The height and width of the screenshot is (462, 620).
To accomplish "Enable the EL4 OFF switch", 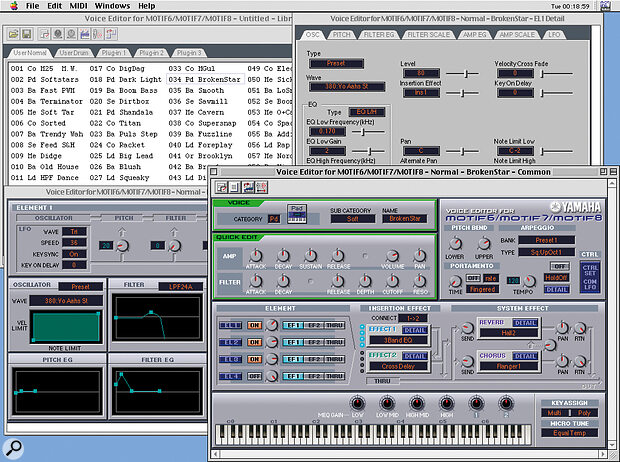I will click(x=255, y=376).
